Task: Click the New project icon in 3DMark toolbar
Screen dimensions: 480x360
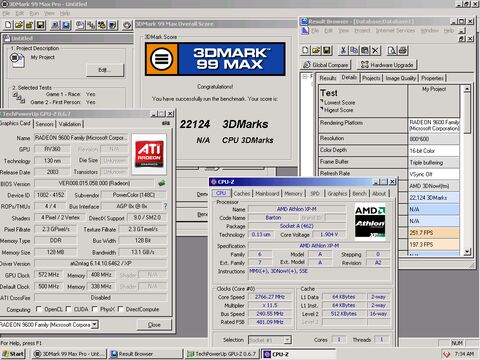Action: coord(8,25)
